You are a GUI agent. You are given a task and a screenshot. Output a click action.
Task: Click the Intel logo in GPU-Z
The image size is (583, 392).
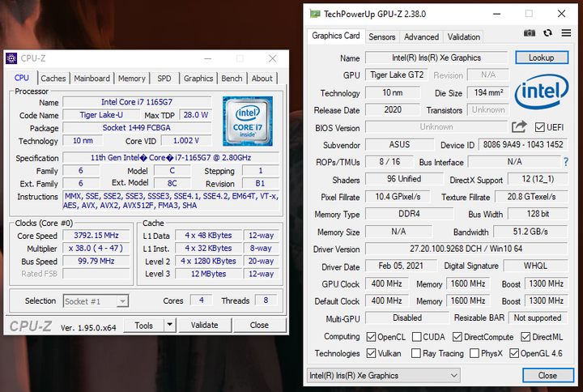pyautogui.click(x=542, y=92)
